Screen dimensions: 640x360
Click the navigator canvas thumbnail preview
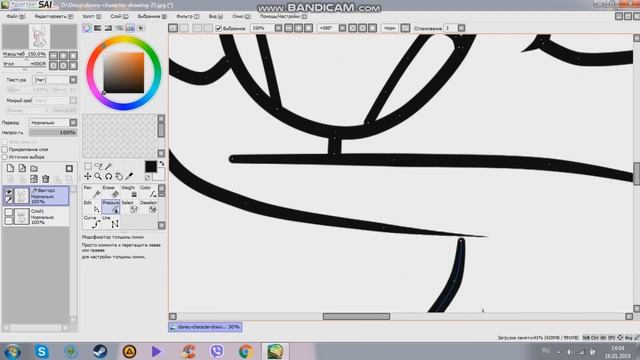tap(40, 36)
